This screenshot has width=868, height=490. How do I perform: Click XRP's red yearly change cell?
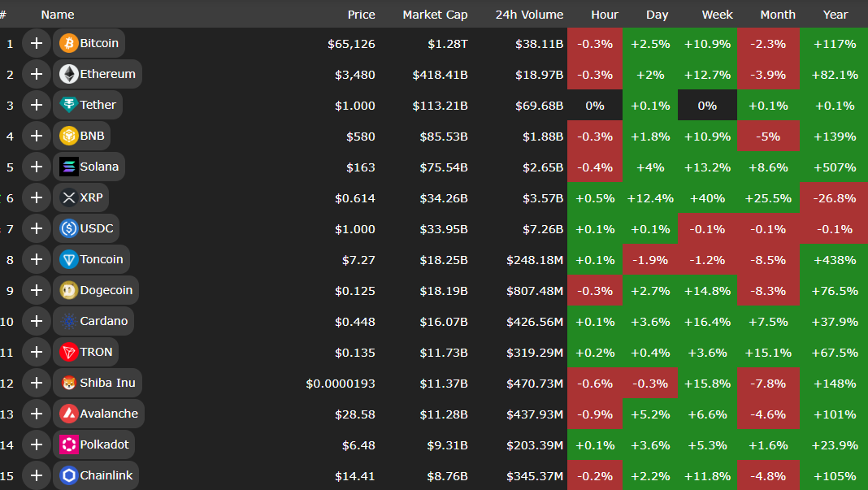(x=834, y=197)
